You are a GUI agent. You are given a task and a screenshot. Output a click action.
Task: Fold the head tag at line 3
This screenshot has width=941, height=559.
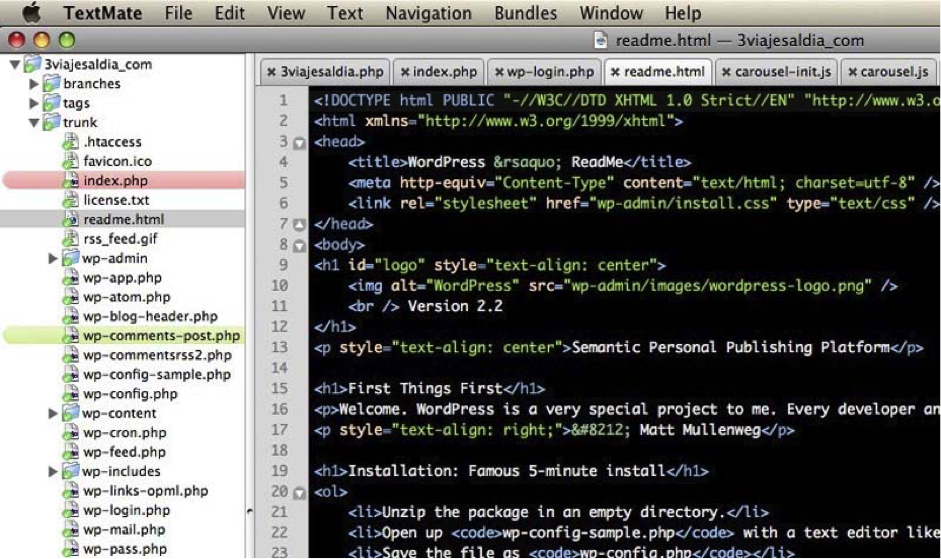click(x=299, y=143)
